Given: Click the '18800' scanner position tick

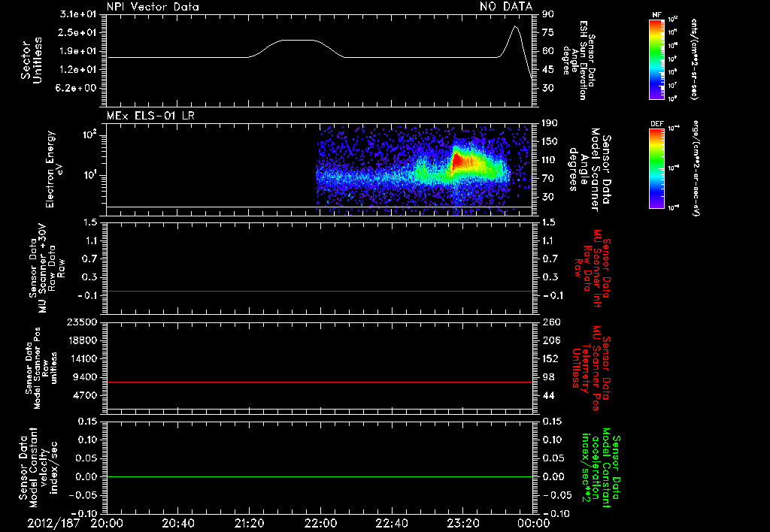Looking at the screenshot, I should pos(81,340).
